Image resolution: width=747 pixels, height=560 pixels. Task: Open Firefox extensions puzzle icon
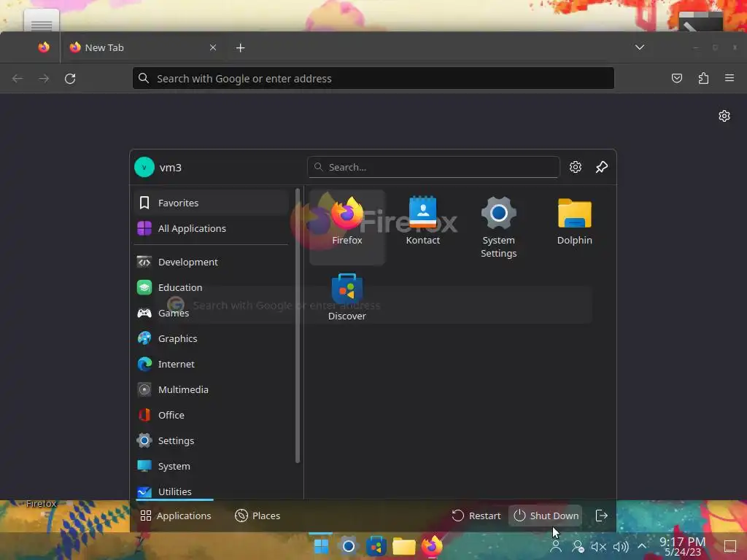click(x=703, y=78)
